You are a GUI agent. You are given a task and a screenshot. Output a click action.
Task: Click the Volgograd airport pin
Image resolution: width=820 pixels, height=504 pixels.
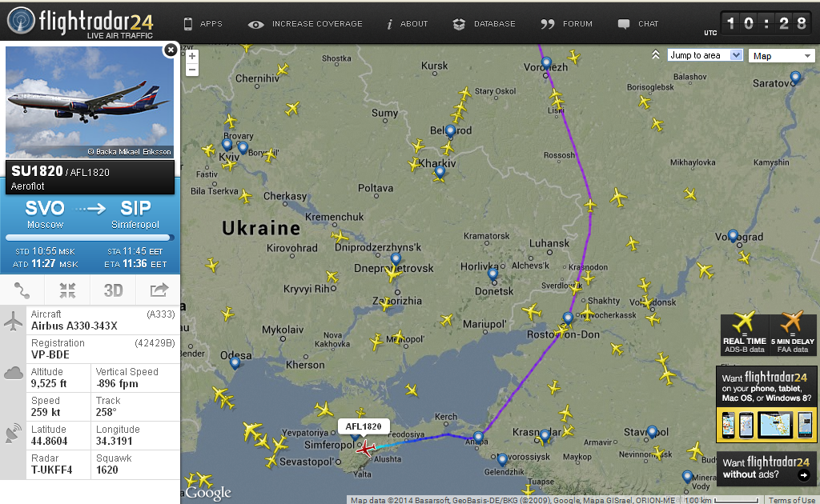[x=734, y=237]
